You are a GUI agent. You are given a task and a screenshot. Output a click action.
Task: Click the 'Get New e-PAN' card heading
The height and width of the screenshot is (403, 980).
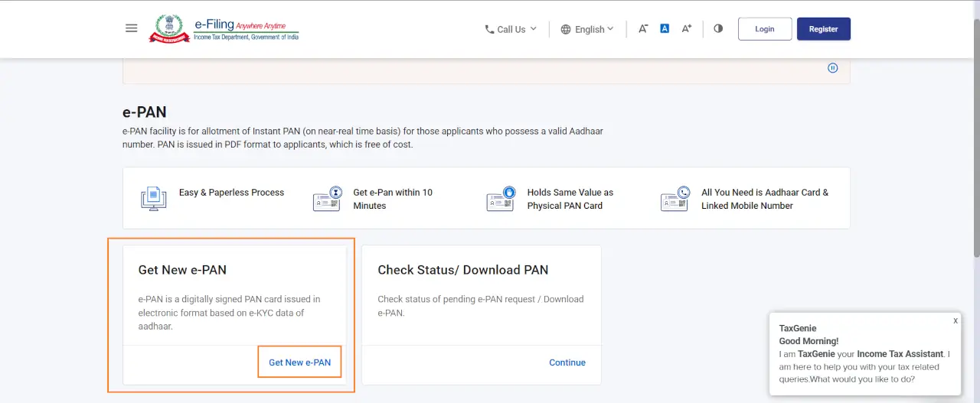(182, 270)
